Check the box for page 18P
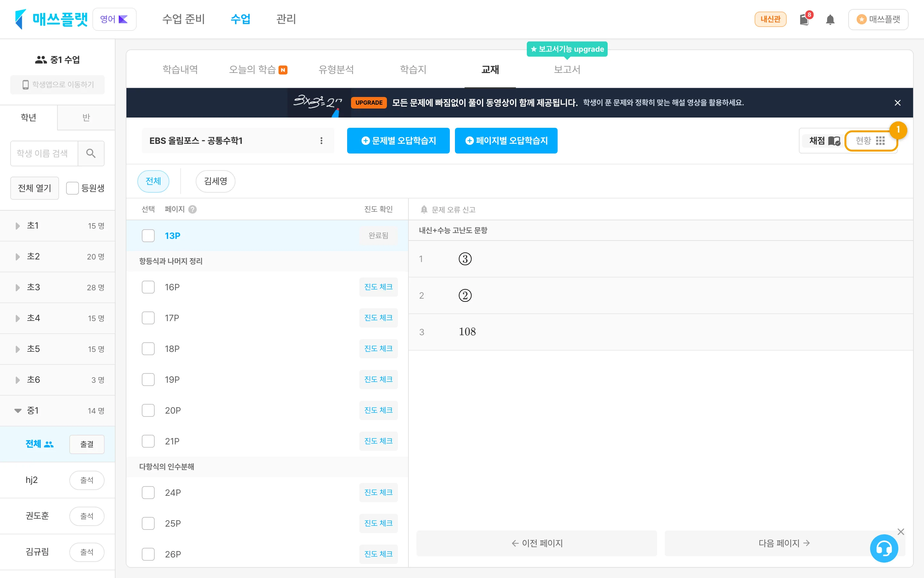This screenshot has height=578, width=924. click(148, 349)
